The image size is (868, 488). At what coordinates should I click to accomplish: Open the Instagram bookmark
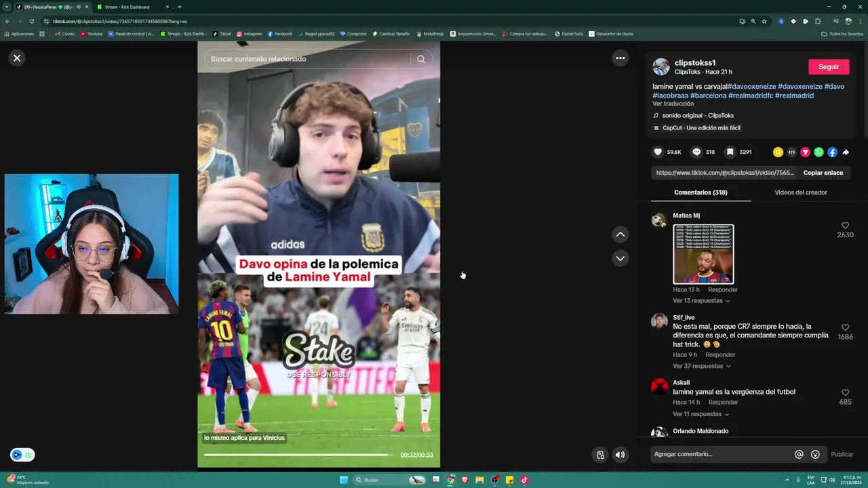249,33
